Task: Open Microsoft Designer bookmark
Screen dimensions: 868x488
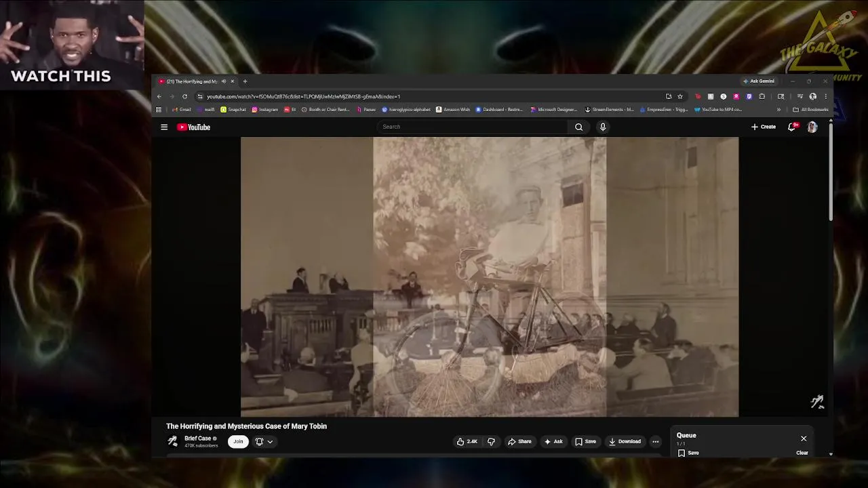Action: pyautogui.click(x=554, y=110)
